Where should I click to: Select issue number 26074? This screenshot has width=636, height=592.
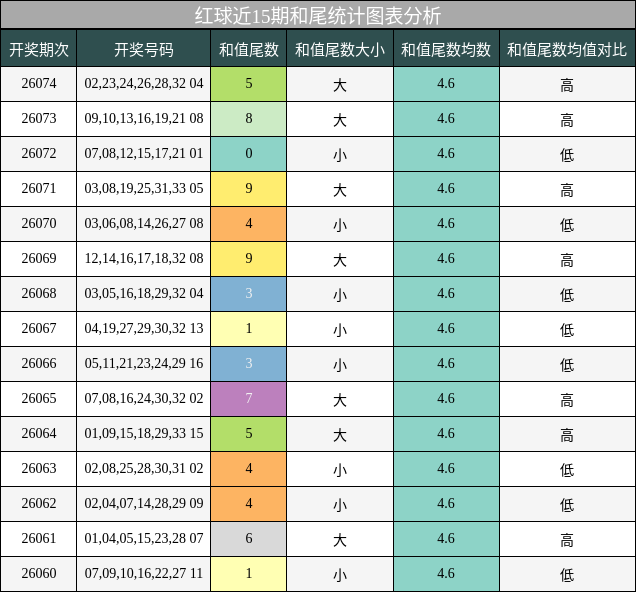(x=39, y=84)
